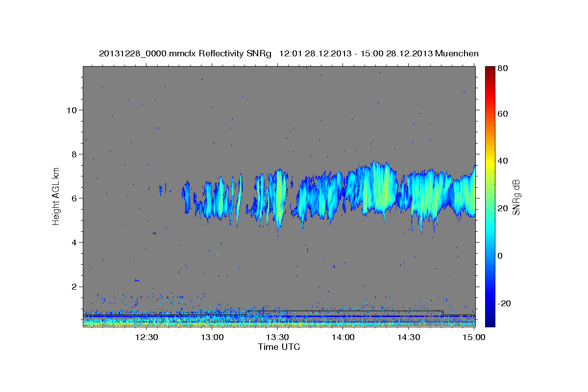
Task: Click the 13:00 time tick label
Action: click(212, 337)
